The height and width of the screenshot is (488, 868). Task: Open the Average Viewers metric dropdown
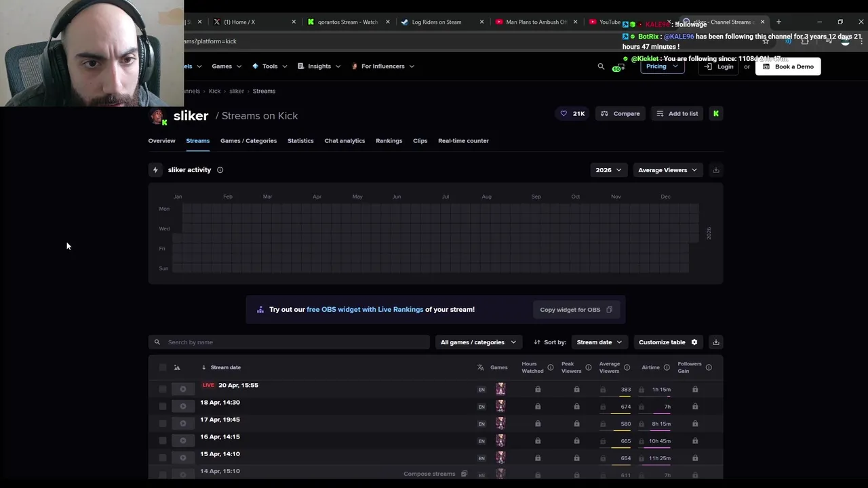667,170
